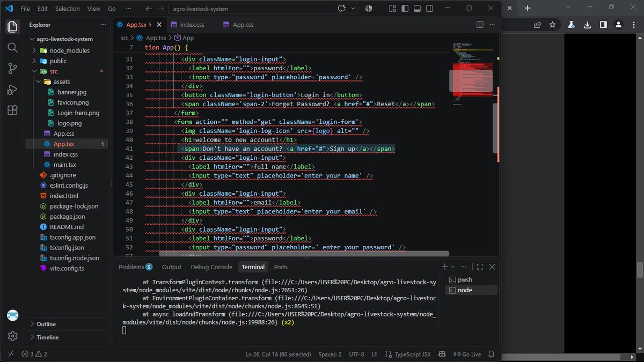Open Chrome downloads icon
644x362 pixels.
pyautogui.click(x=588, y=25)
